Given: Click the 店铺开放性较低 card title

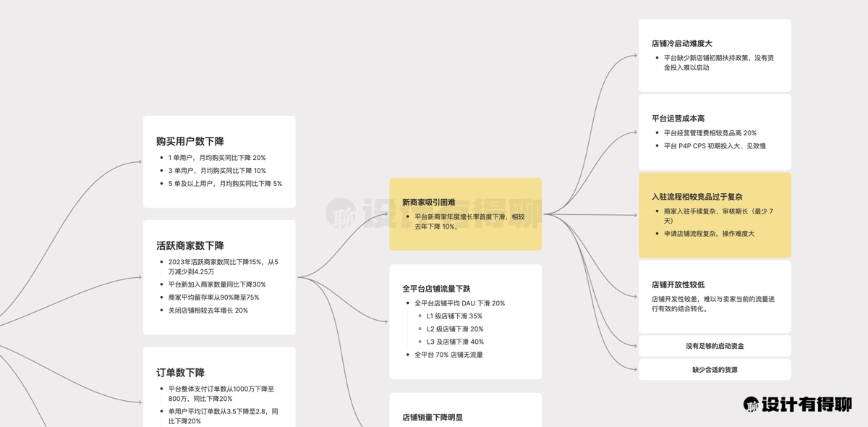Looking at the screenshot, I should point(678,284).
